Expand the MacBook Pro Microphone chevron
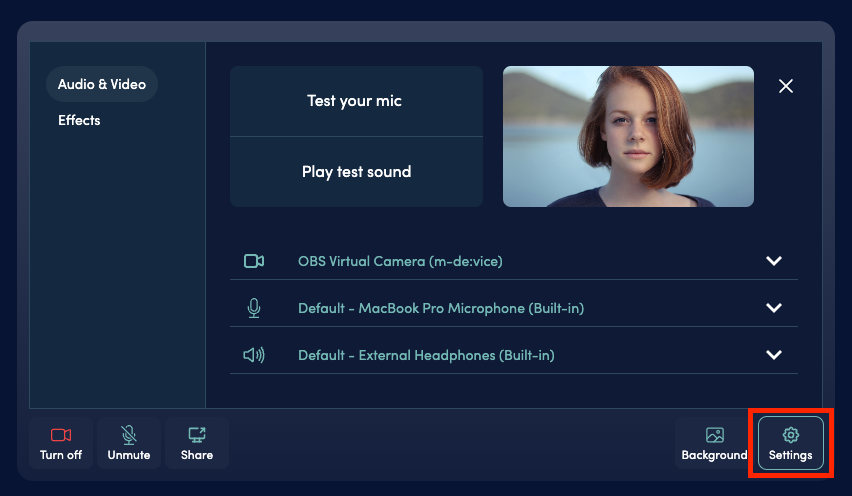 point(773,308)
